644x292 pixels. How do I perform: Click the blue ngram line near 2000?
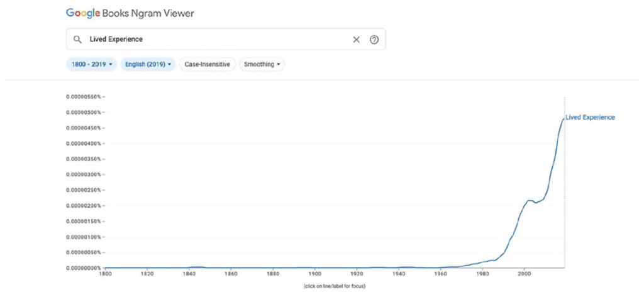click(525, 205)
